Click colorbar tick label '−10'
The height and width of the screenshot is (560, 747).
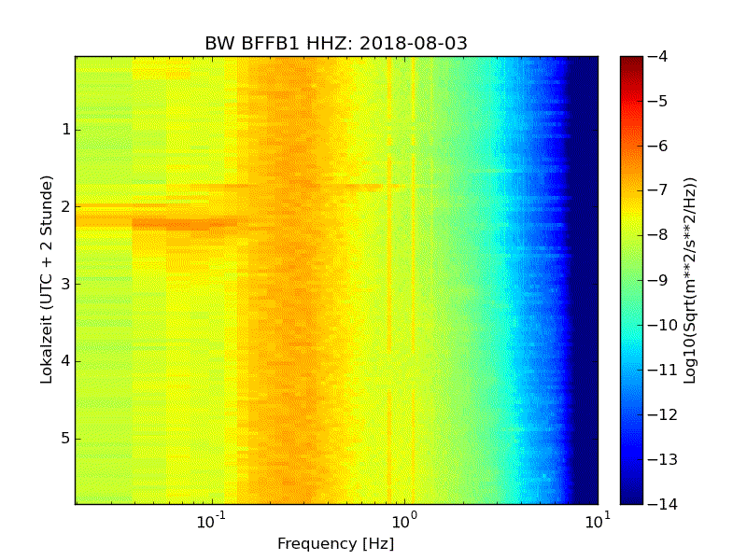pyautogui.click(x=663, y=325)
